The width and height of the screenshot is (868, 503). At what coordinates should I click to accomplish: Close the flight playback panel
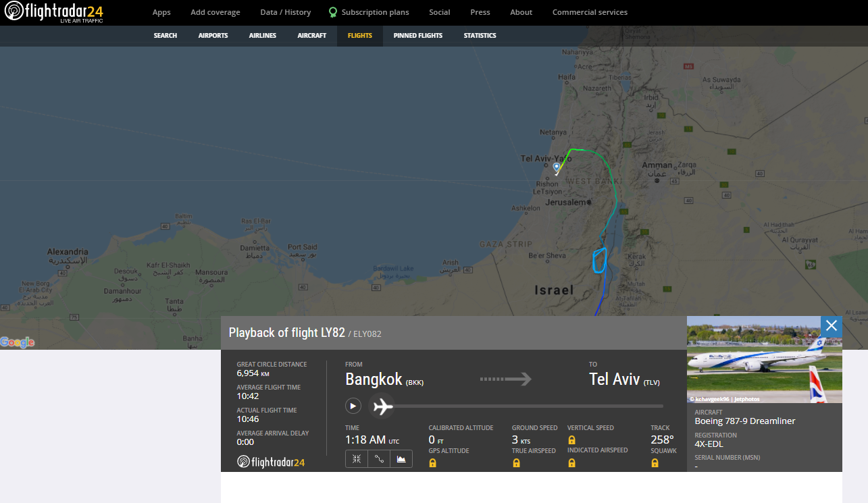click(x=832, y=326)
